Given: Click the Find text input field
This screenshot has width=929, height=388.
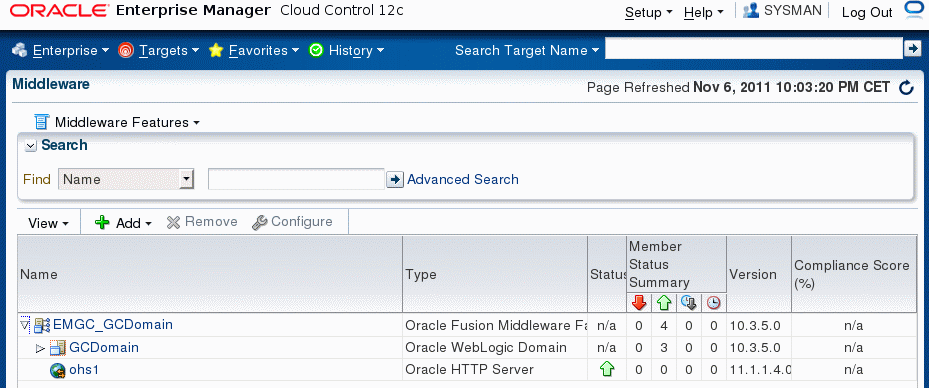Looking at the screenshot, I should [x=296, y=179].
